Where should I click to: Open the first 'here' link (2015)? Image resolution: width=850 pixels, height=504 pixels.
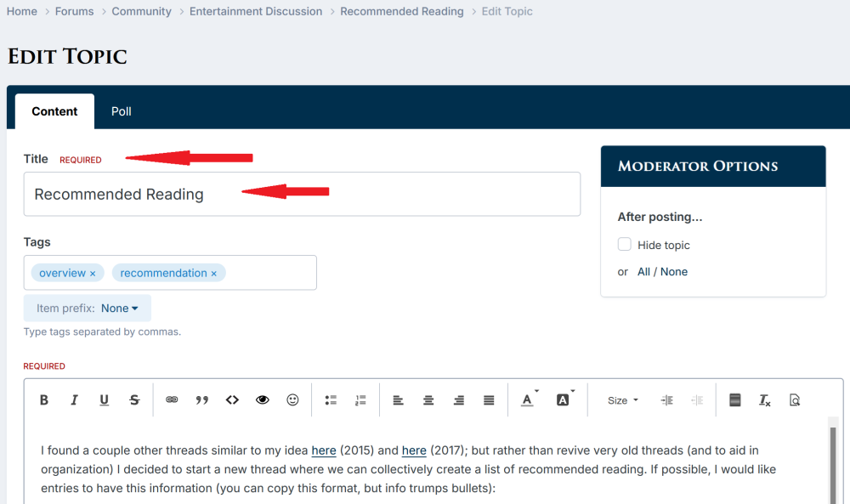324,450
